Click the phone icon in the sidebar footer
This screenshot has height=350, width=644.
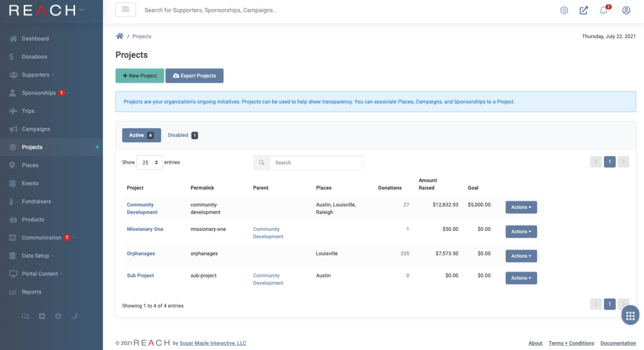pos(75,316)
